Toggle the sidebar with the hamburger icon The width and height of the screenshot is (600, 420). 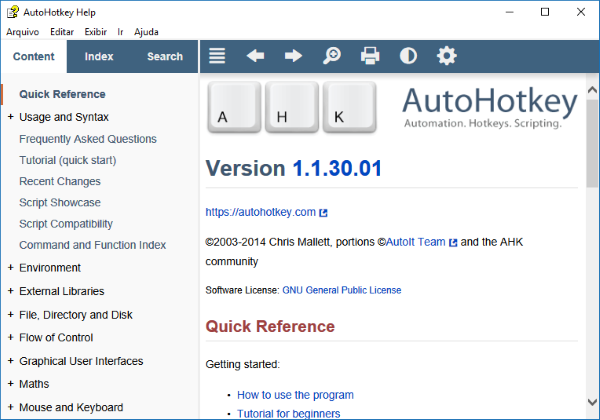tap(217, 56)
